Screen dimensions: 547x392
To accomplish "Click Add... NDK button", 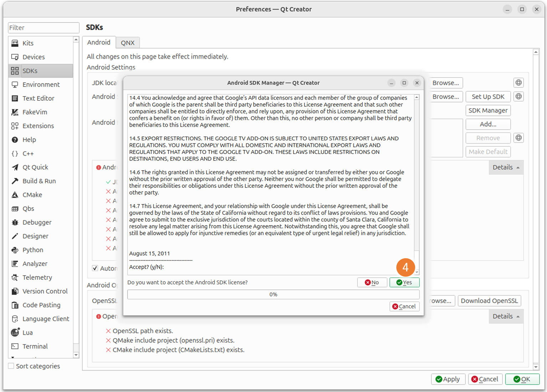I will 488,124.
